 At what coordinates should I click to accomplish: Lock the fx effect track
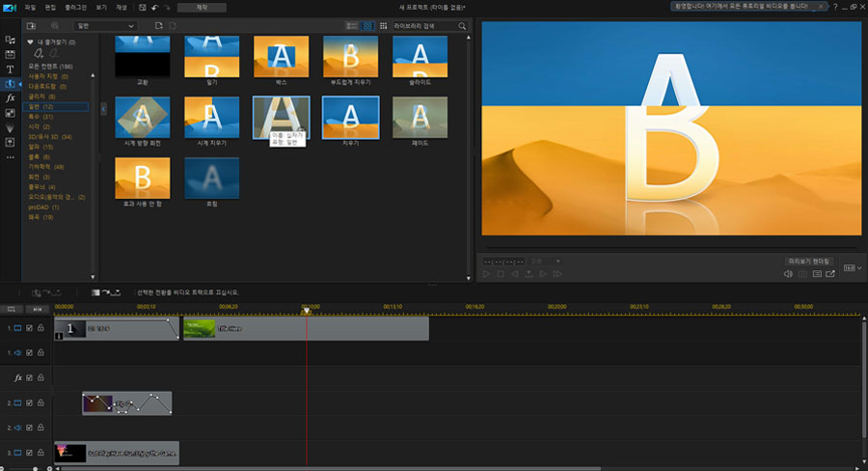coord(41,378)
